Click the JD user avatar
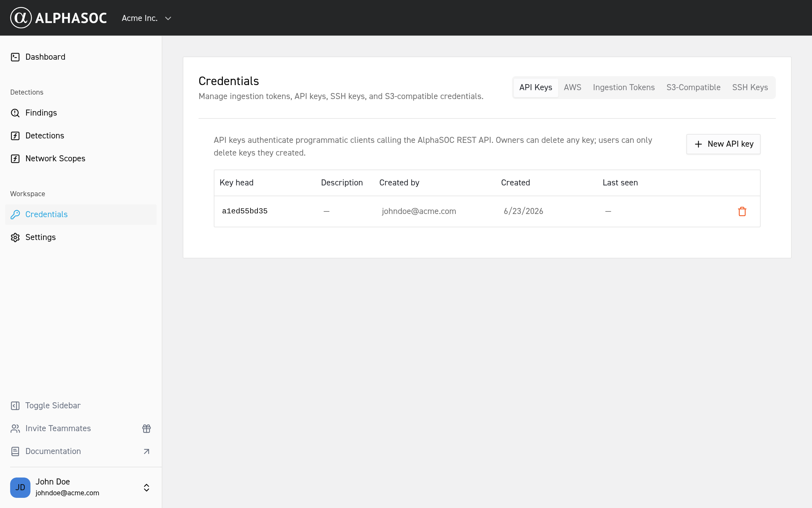This screenshot has width=812, height=508. [20, 487]
